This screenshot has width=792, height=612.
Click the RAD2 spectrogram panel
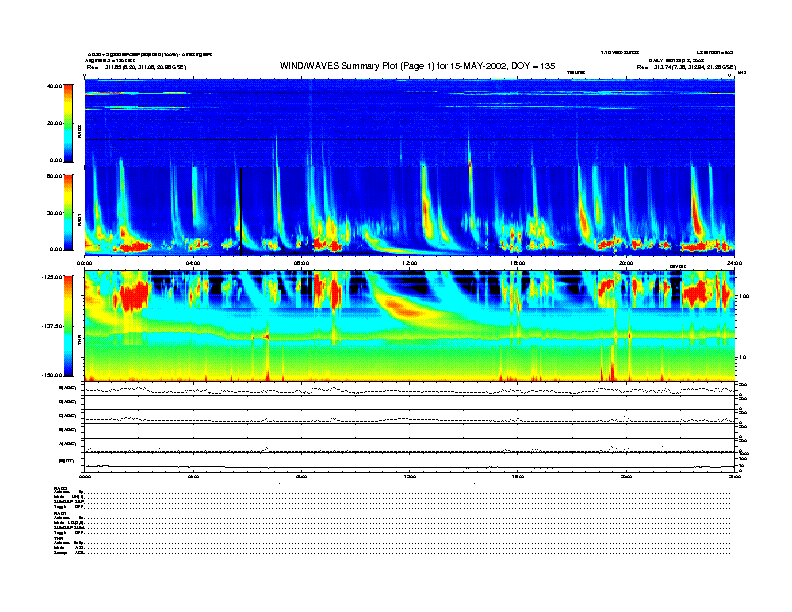(x=410, y=122)
